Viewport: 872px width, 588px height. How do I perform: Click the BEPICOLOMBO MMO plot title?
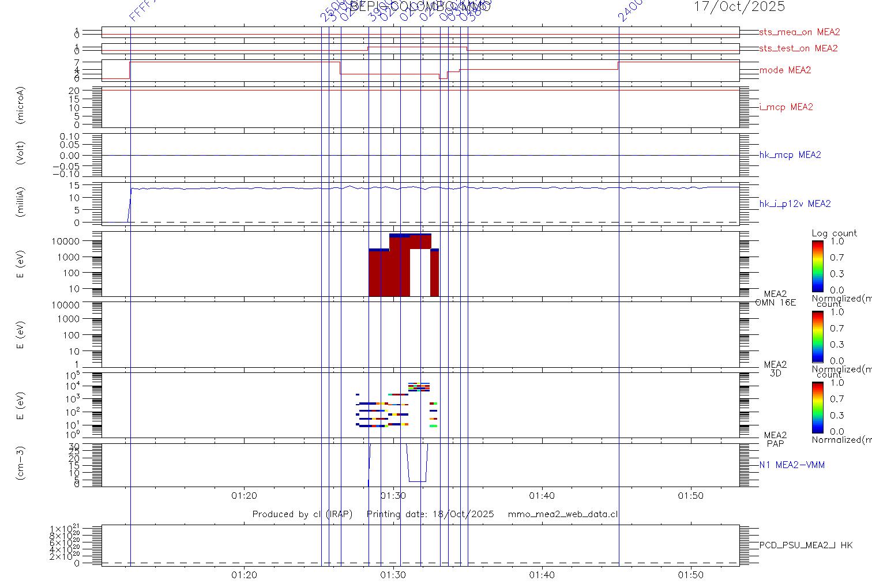[x=420, y=7]
